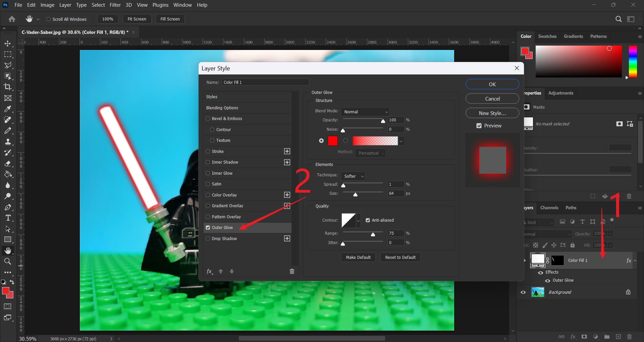The height and width of the screenshot is (342, 644).
Task: Open the Filter menu
Action: [x=115, y=5]
